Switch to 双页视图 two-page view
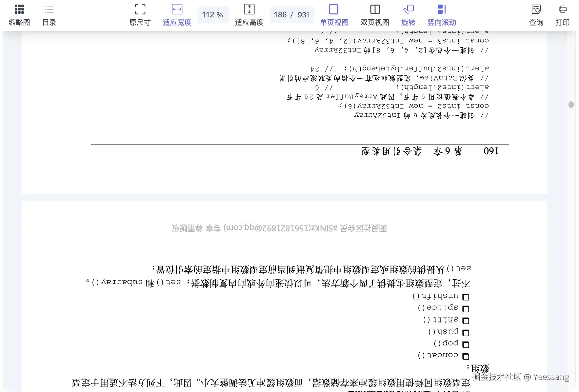Viewport: 579px width, 392px height. click(x=374, y=15)
